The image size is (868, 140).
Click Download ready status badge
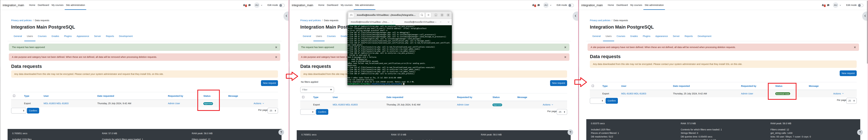click(x=783, y=94)
